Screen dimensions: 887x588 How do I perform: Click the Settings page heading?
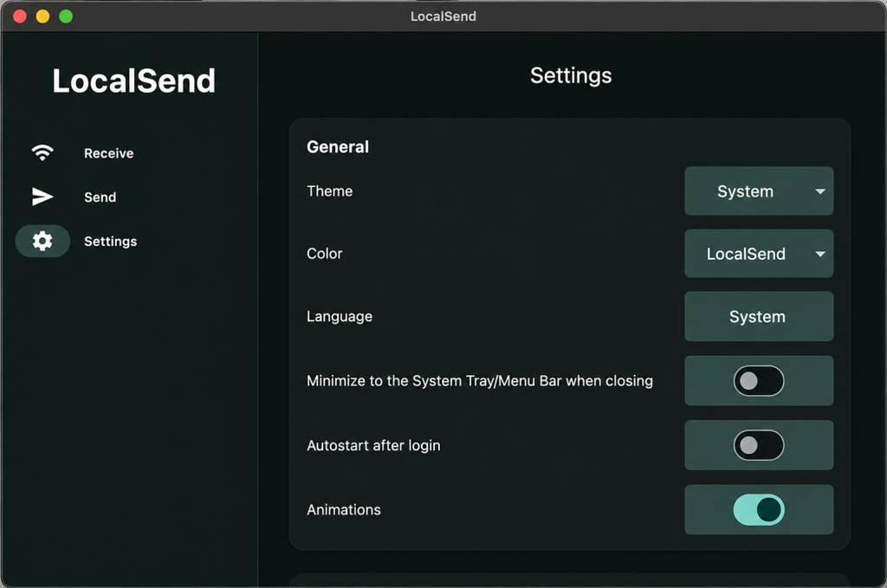[571, 75]
